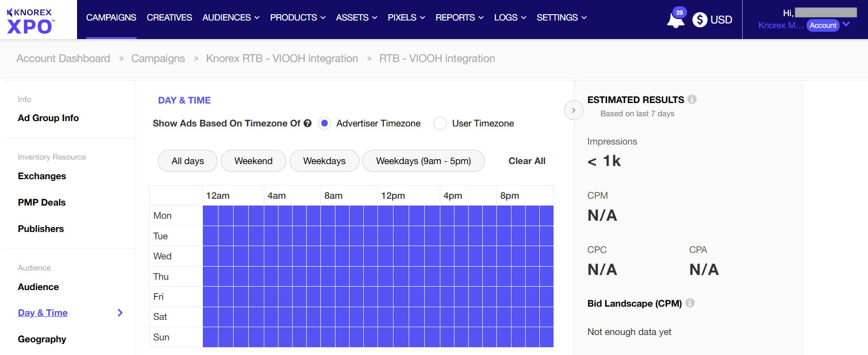Viewport: 868px width, 355px height.
Task: Toggle the Sunday 12am time slot
Action: click(211, 337)
